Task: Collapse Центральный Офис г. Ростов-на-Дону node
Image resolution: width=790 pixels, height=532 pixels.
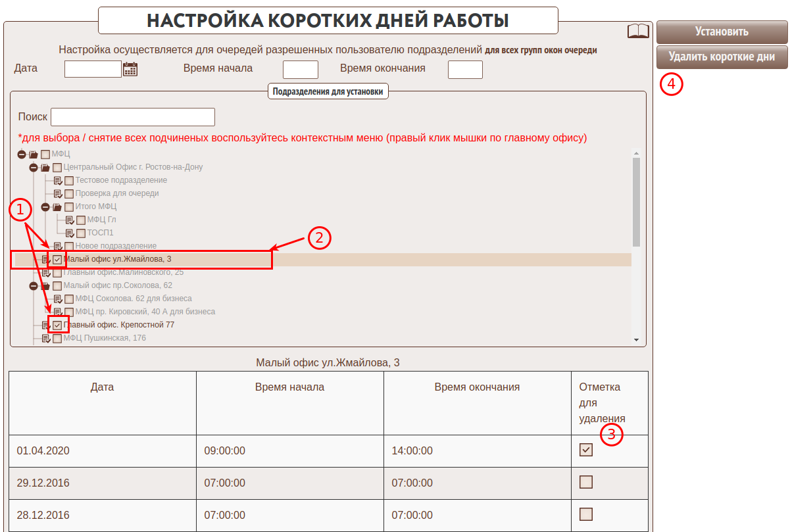Action: pyautogui.click(x=34, y=167)
